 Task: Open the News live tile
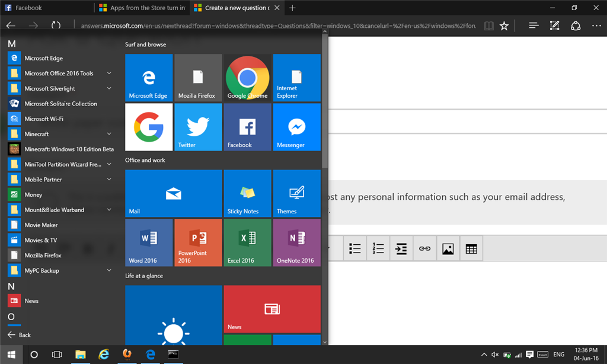click(x=272, y=309)
